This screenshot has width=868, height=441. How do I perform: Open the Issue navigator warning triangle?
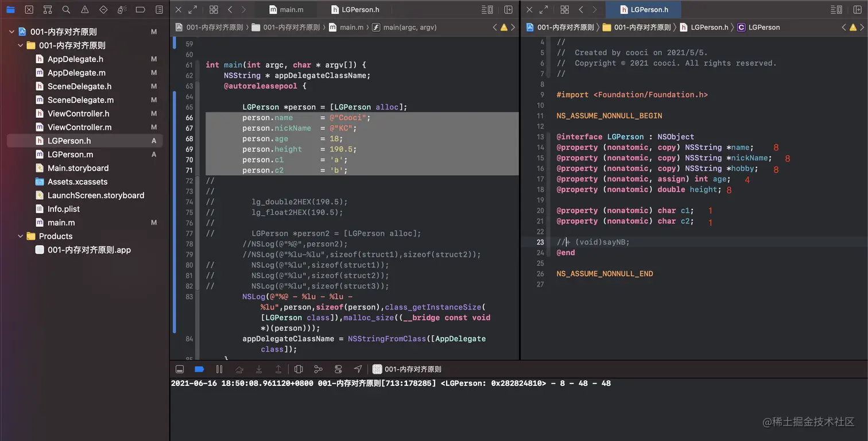pyautogui.click(x=85, y=10)
